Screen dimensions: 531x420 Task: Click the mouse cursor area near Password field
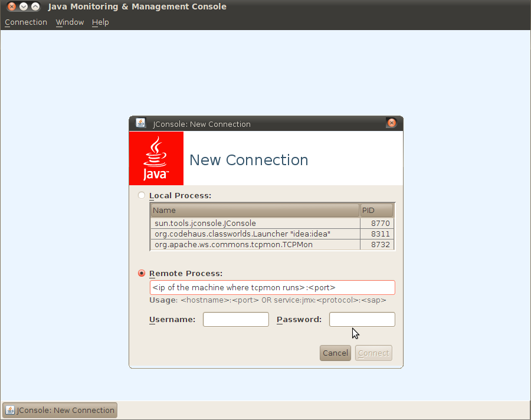coord(355,333)
